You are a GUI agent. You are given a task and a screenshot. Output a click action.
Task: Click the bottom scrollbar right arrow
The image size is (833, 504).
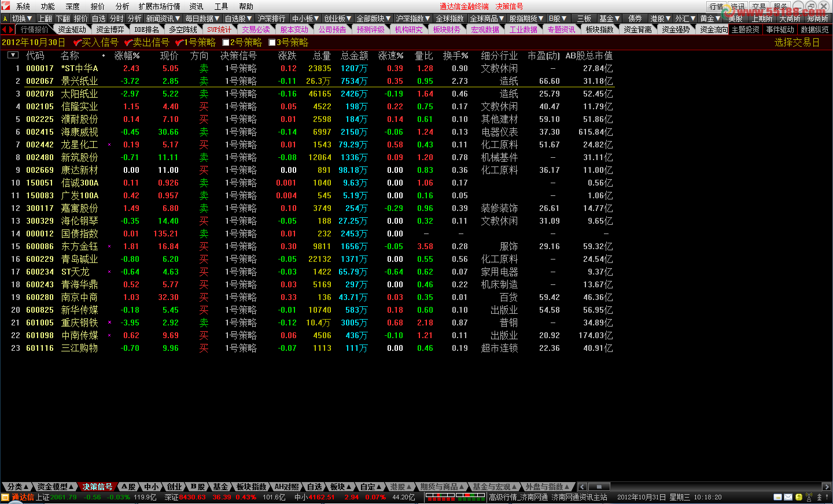pyautogui.click(x=827, y=487)
